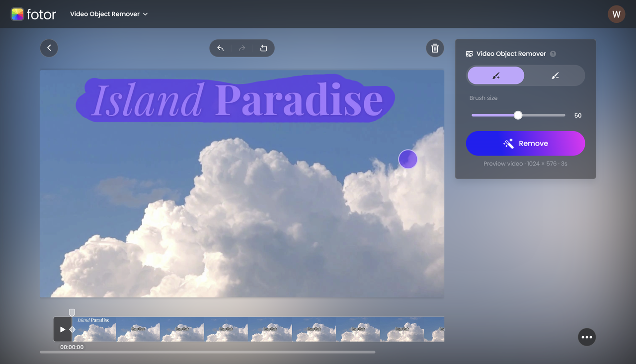Open the user account menu

[616, 14]
